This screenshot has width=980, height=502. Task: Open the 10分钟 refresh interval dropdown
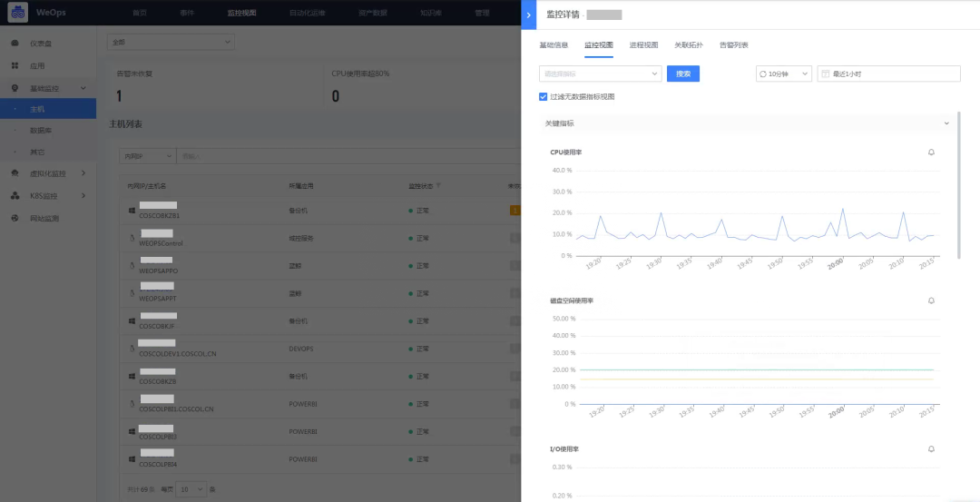(x=783, y=74)
